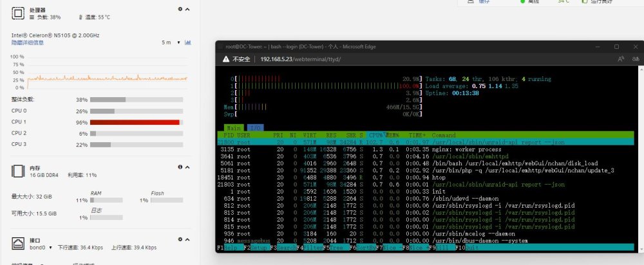Select the dbus-daemon --system row
This screenshot has height=265, width=644.
426,241
